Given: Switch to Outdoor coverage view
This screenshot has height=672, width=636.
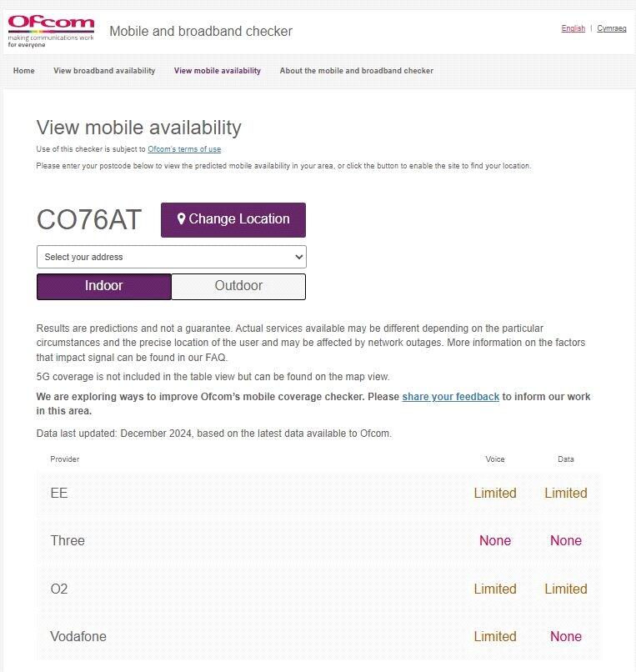Looking at the screenshot, I should [238, 286].
